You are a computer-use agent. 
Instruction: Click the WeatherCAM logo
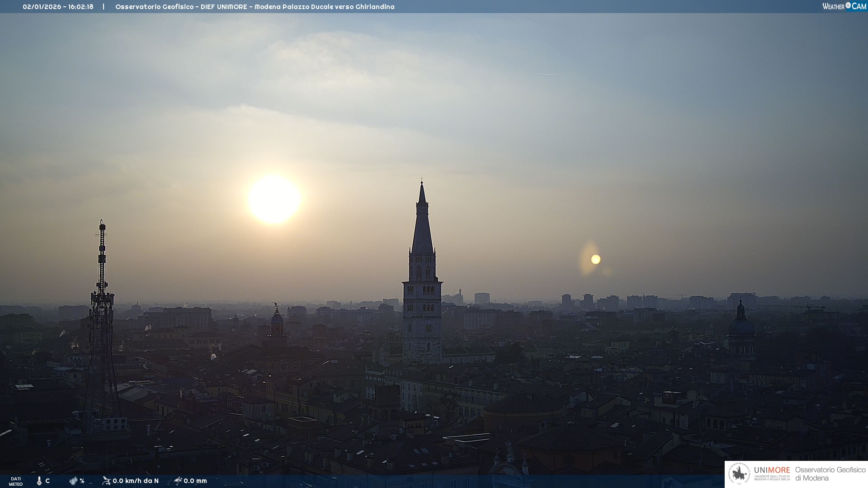844,6
